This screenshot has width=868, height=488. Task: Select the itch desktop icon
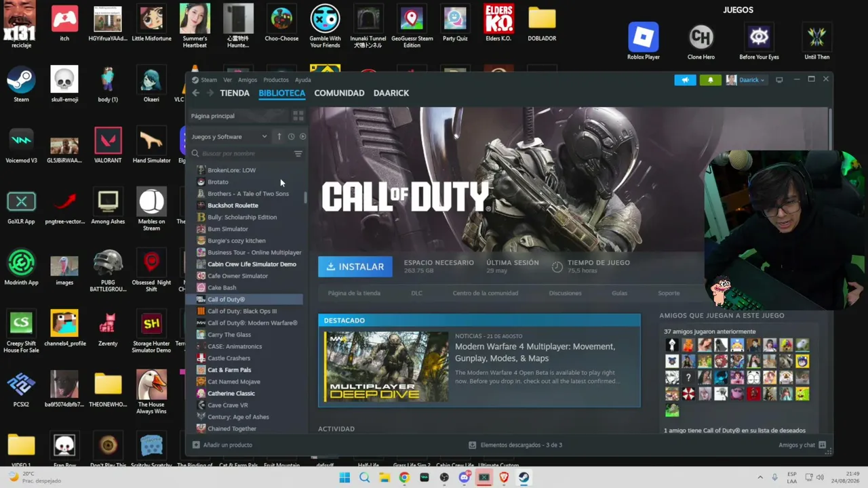coord(64,23)
